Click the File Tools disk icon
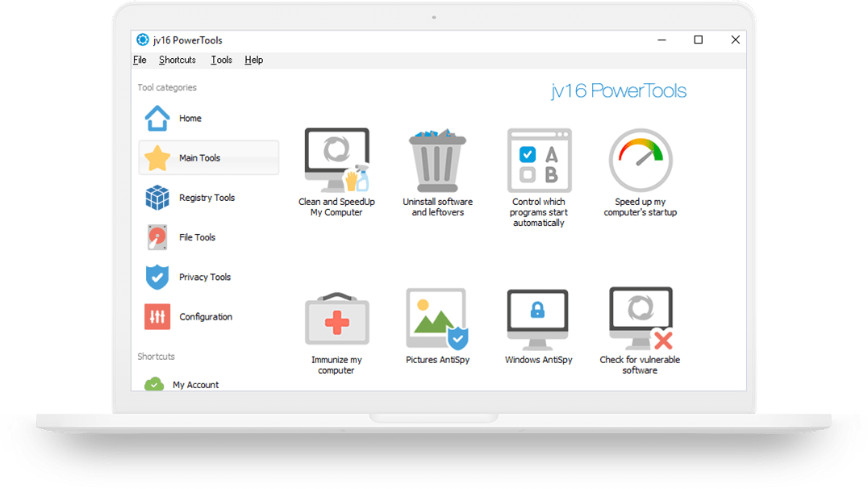The height and width of the screenshot is (489, 868). pyautogui.click(x=157, y=237)
